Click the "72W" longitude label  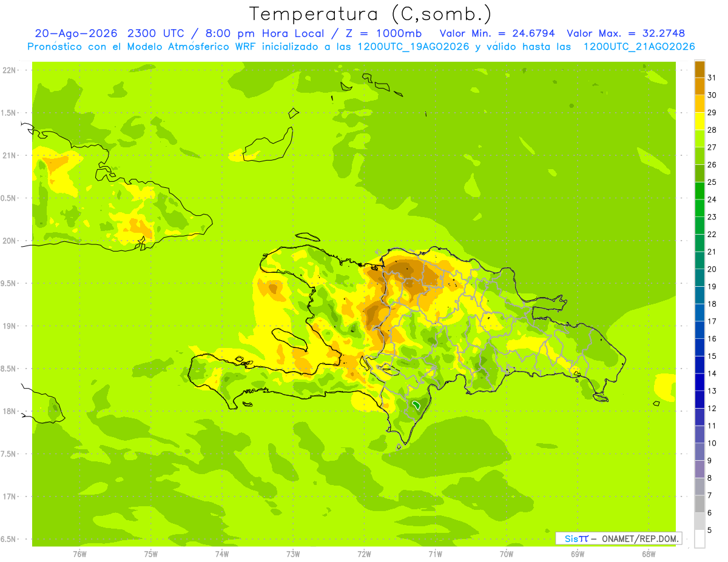point(364,554)
